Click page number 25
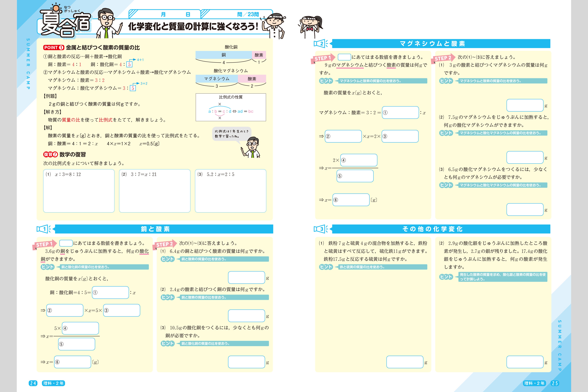This screenshot has height=392, width=588. click(x=555, y=383)
